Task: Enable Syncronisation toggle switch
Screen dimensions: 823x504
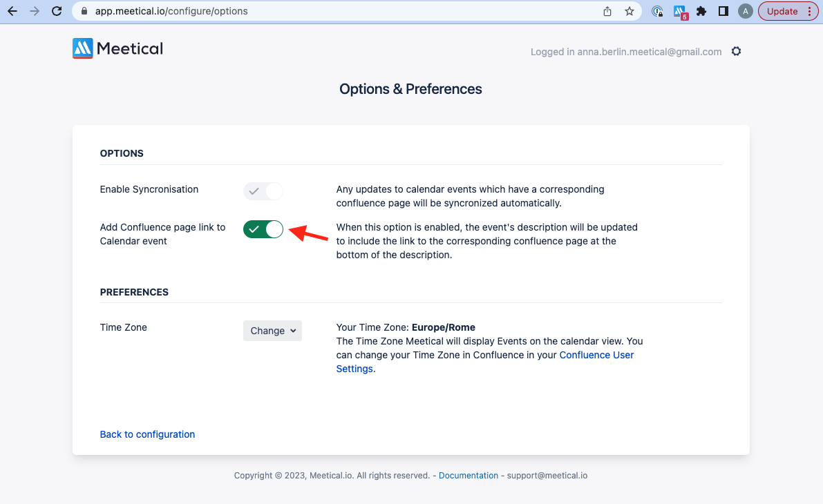Action: tap(263, 191)
